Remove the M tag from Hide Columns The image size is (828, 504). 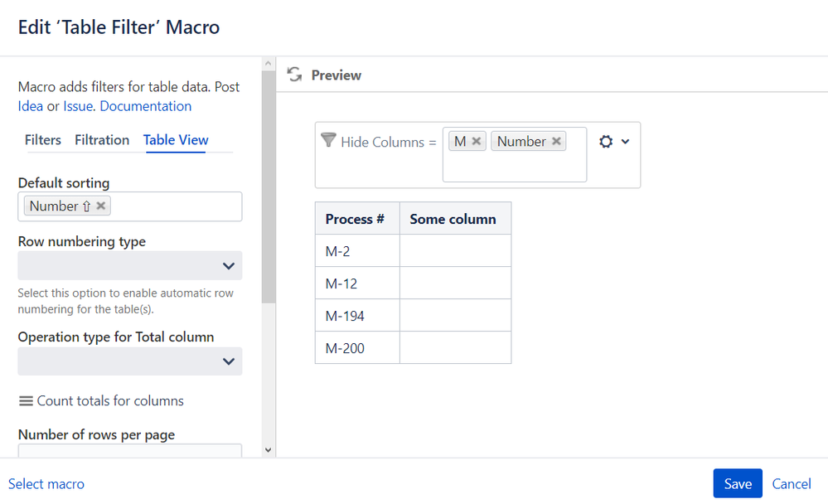click(477, 142)
